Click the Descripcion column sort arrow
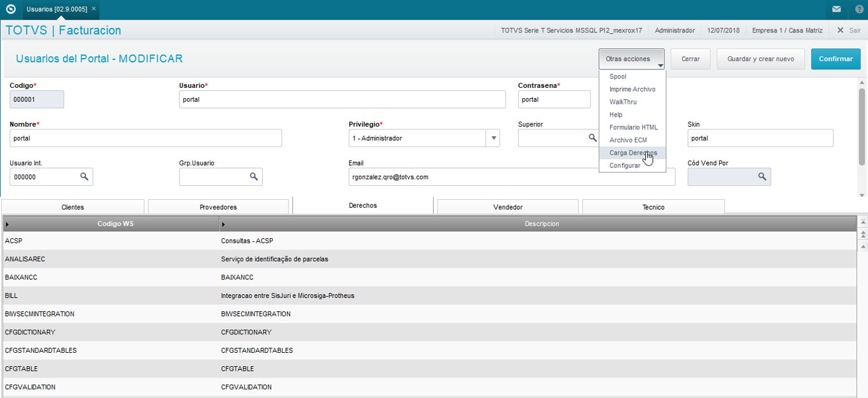Screen dimensions: 868x398 tap(223, 224)
